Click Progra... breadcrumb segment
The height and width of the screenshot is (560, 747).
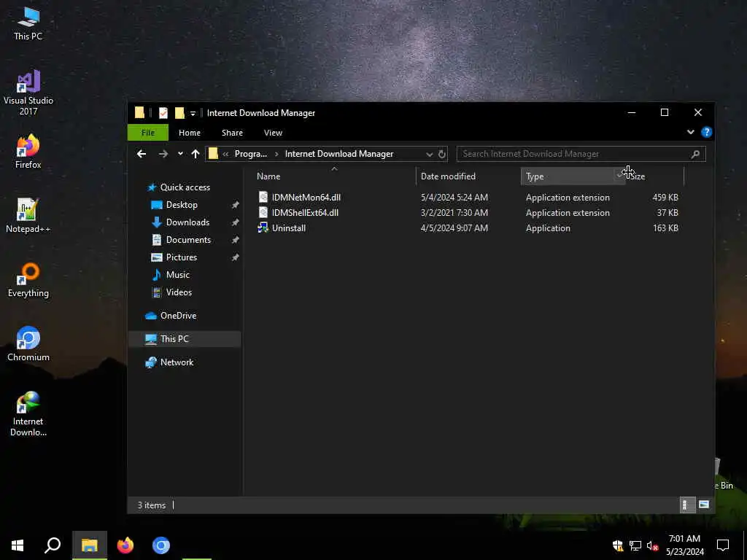251,154
